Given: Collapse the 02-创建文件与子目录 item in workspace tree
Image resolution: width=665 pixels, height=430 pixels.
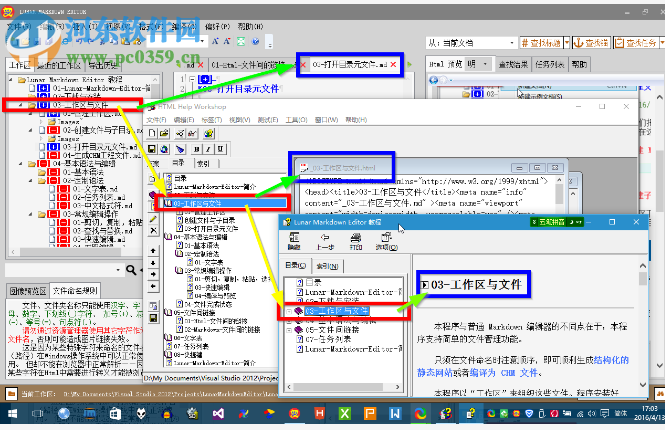Looking at the screenshot, I should [x=31, y=130].
